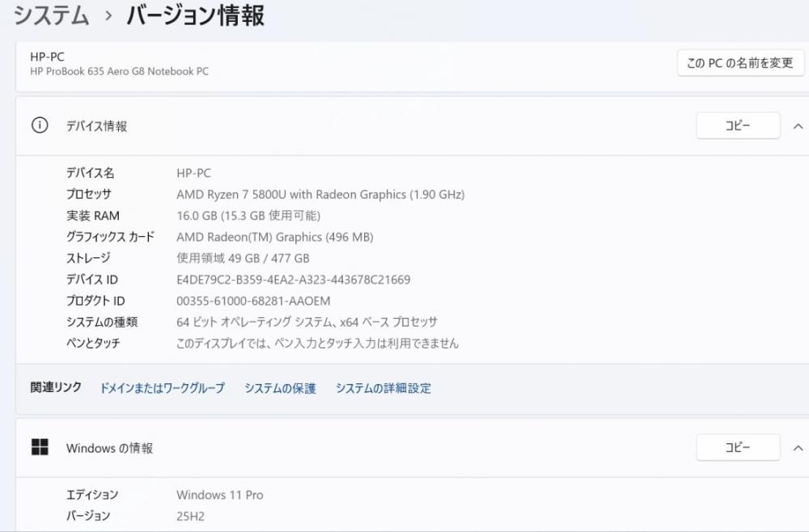Screen dimensions: 809x532
Task: Click the device info circle icon
Action: click(40, 125)
